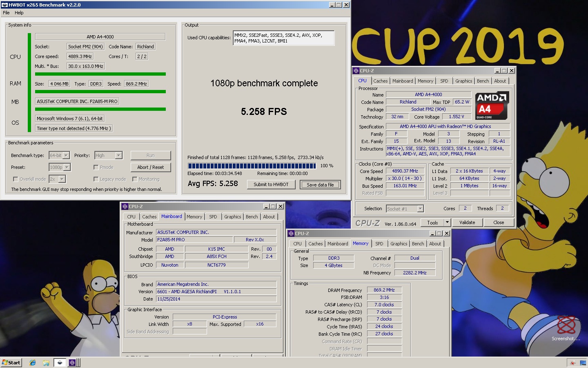The height and width of the screenshot is (368, 588).
Task: Open About tab in CPU-Z Mainboard window
Action: [269, 217]
